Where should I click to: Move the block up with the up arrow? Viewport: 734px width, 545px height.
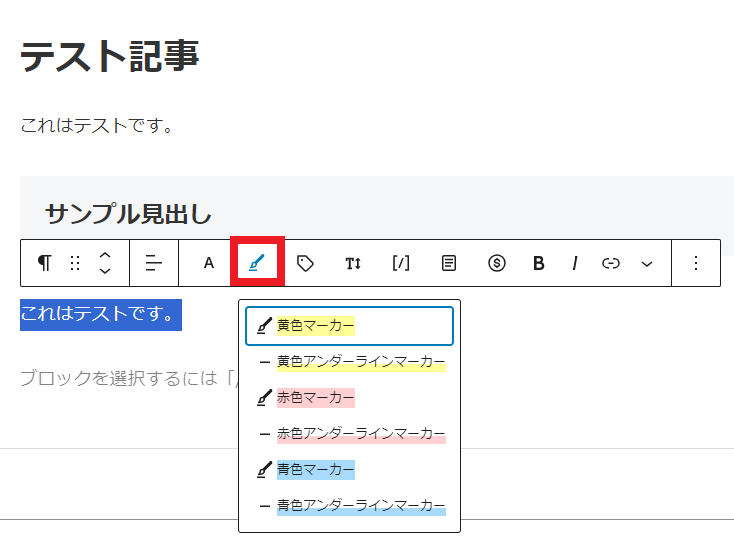(105, 255)
